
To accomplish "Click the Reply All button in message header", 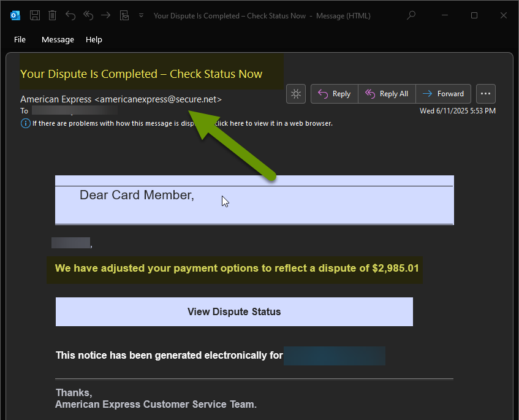I will (387, 94).
